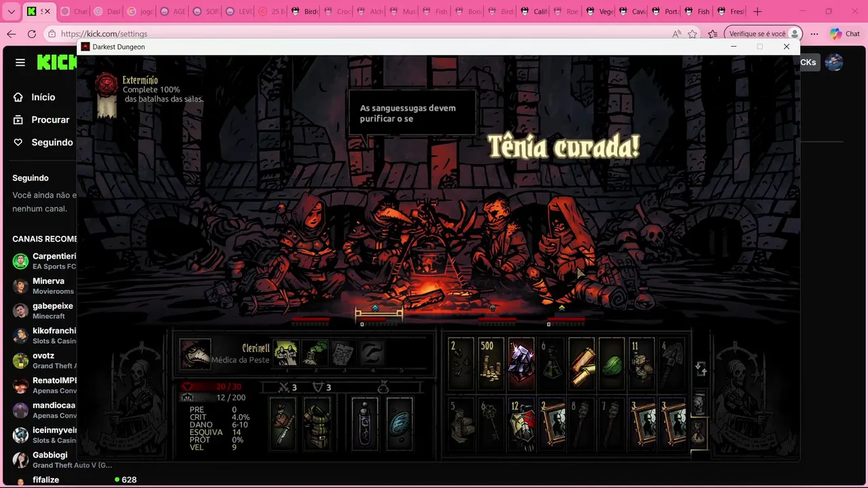
Task: Click the bandage rolls stack of 5
Action: (x=461, y=424)
